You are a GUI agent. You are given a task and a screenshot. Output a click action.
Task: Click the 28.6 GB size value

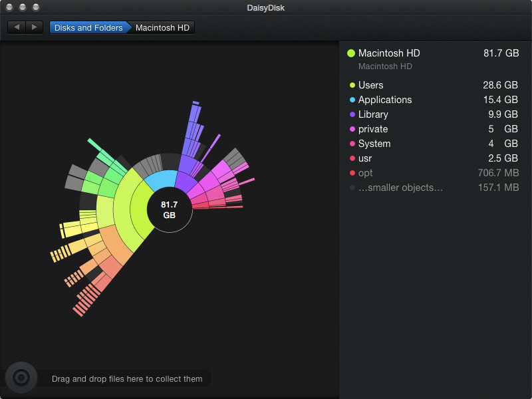tap(500, 85)
